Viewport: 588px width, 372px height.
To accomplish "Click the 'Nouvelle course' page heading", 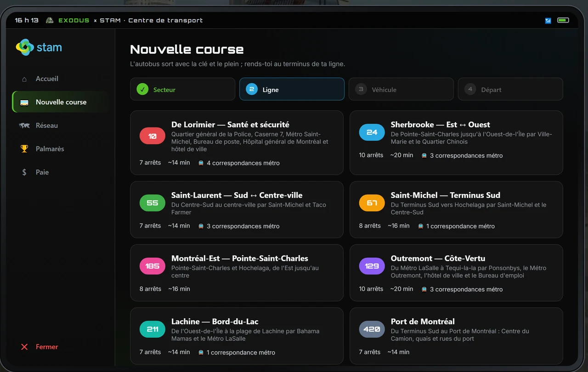I will point(187,49).
